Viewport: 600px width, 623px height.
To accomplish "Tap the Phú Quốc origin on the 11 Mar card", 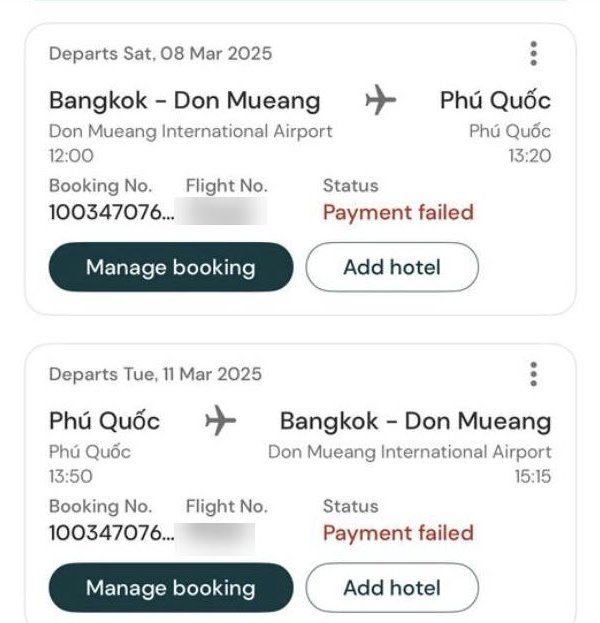I will click(104, 421).
